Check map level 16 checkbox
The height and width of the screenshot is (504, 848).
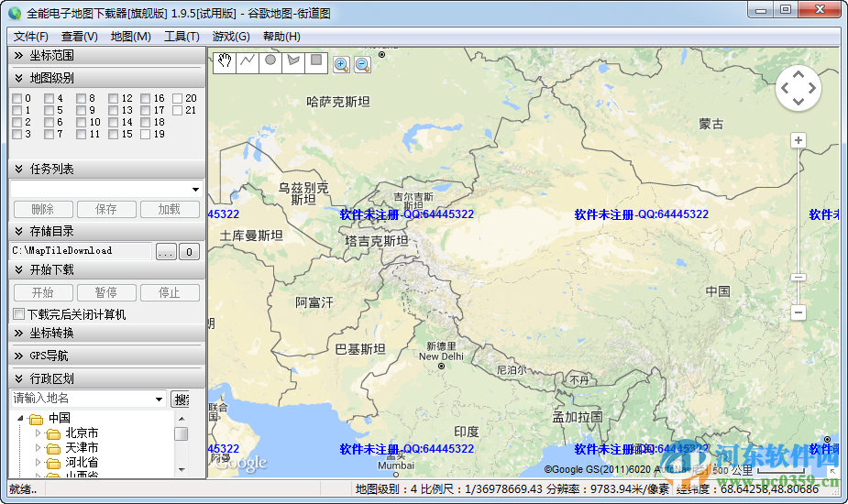146,98
